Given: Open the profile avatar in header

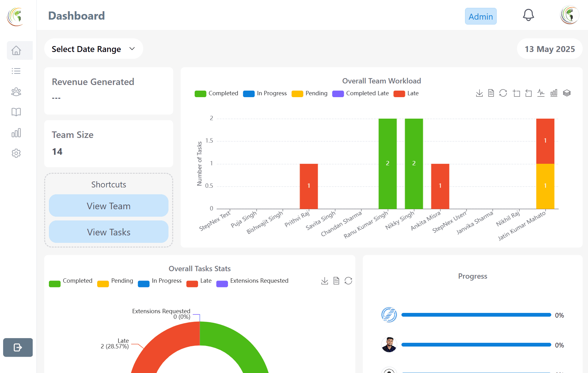Looking at the screenshot, I should click(570, 15).
